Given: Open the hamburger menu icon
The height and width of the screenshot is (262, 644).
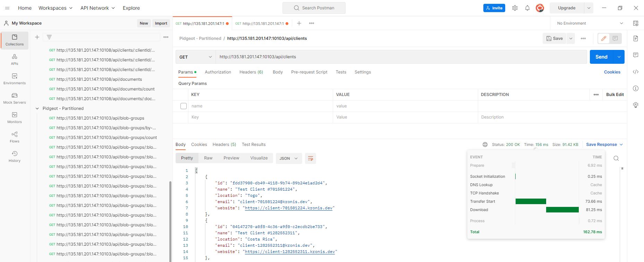Looking at the screenshot, I should [7, 8].
